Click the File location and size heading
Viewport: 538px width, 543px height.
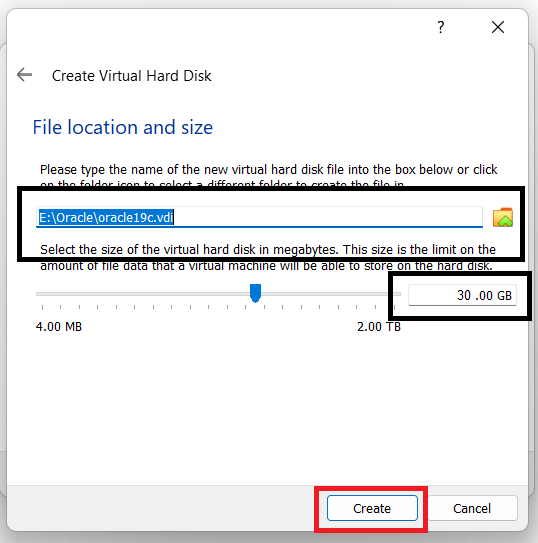click(123, 127)
